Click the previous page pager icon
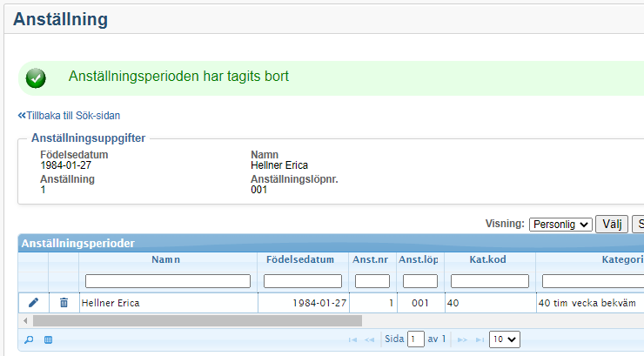The image size is (644, 356). coord(370,339)
